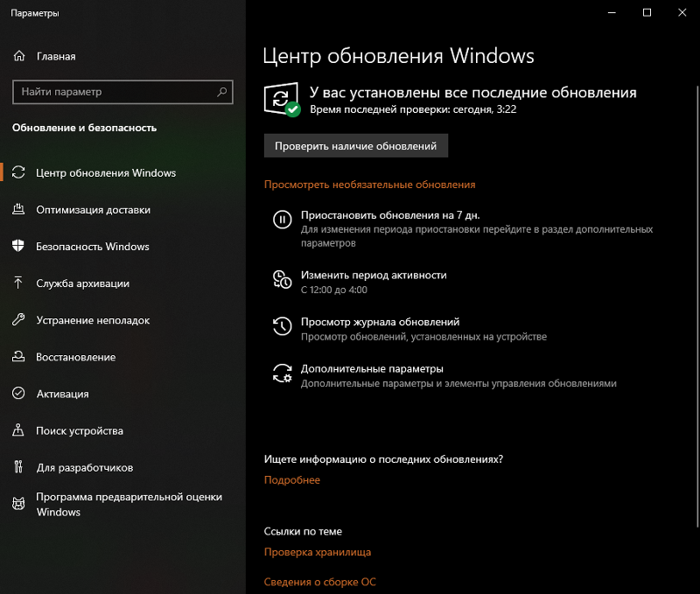The height and width of the screenshot is (594, 700).
Task: Click the Delivery Optimization icon
Action: click(x=18, y=209)
